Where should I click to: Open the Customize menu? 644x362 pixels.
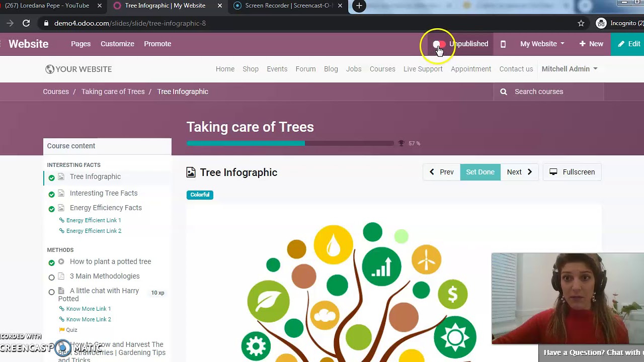coord(117,44)
